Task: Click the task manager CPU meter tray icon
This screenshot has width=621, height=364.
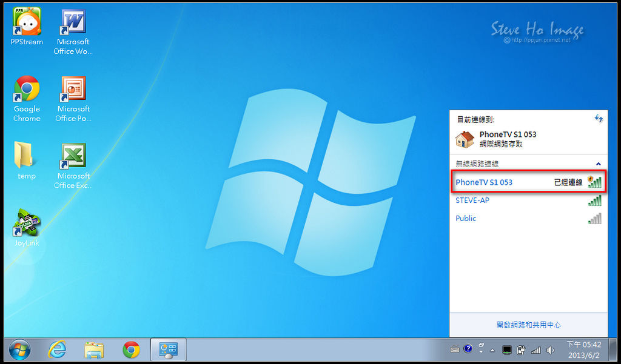Action: tap(507, 349)
